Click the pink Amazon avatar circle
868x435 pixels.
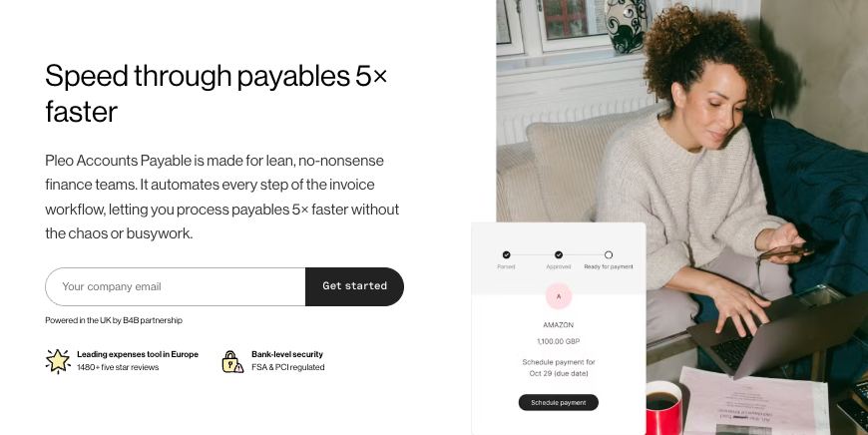tap(559, 296)
